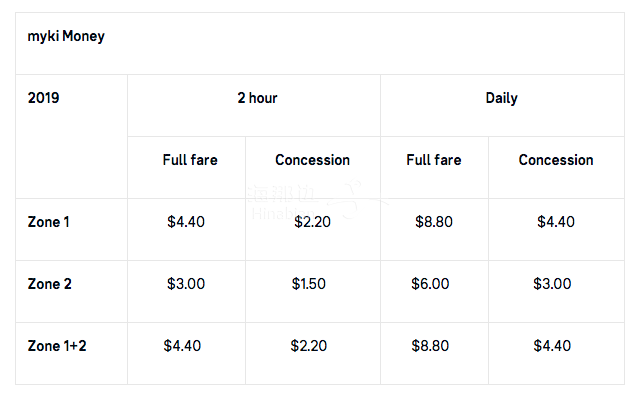Click the 2 hour column header
Screen dimensions: 640x401
coord(257,98)
